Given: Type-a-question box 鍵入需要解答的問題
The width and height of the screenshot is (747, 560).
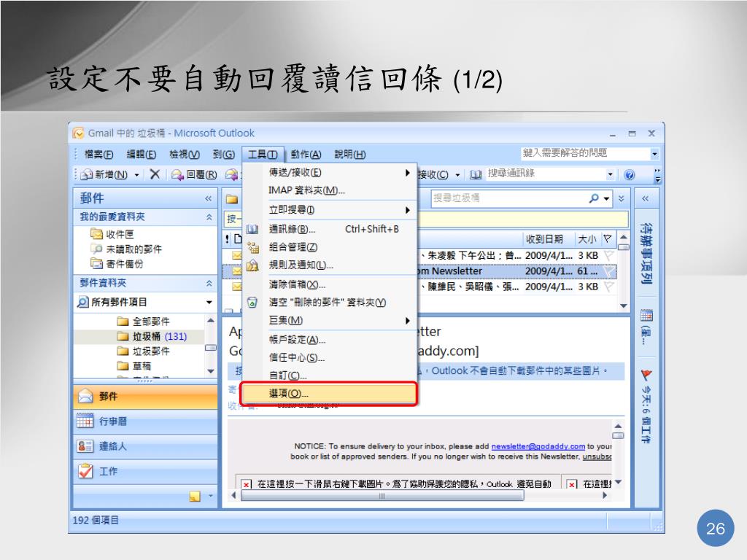Looking at the screenshot, I should click(x=585, y=153).
